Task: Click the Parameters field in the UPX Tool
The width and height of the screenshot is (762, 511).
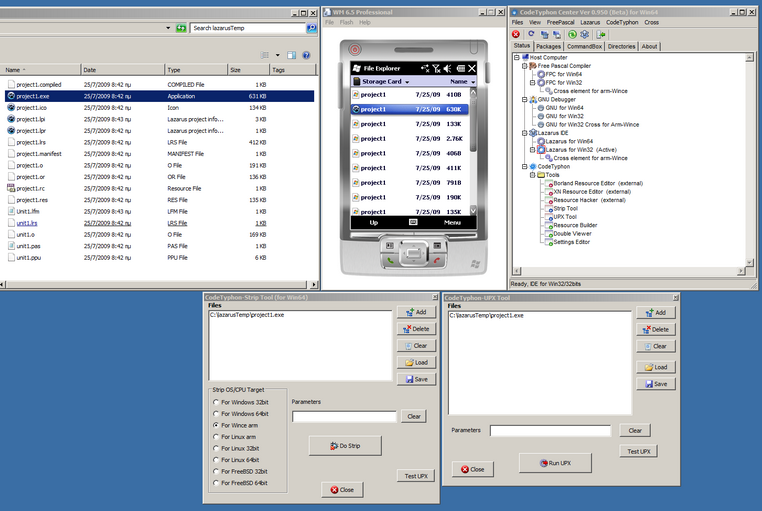Action: (x=550, y=430)
